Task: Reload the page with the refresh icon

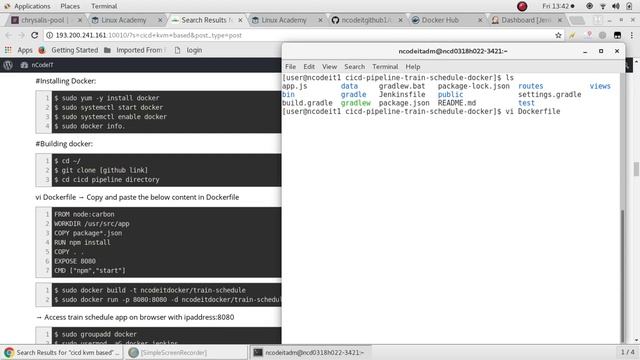Action: [x=35, y=36]
